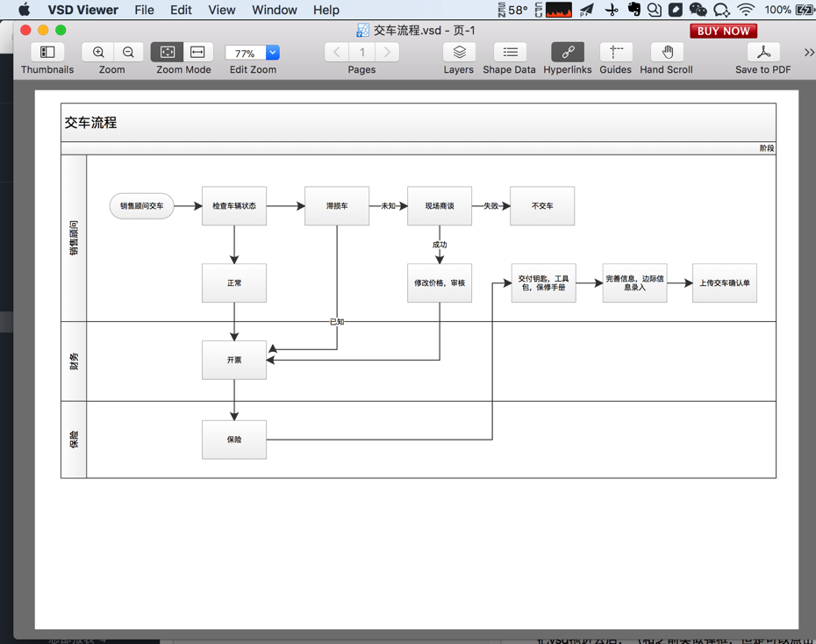
Task: Toggle the Hyperlinks button
Action: click(568, 52)
